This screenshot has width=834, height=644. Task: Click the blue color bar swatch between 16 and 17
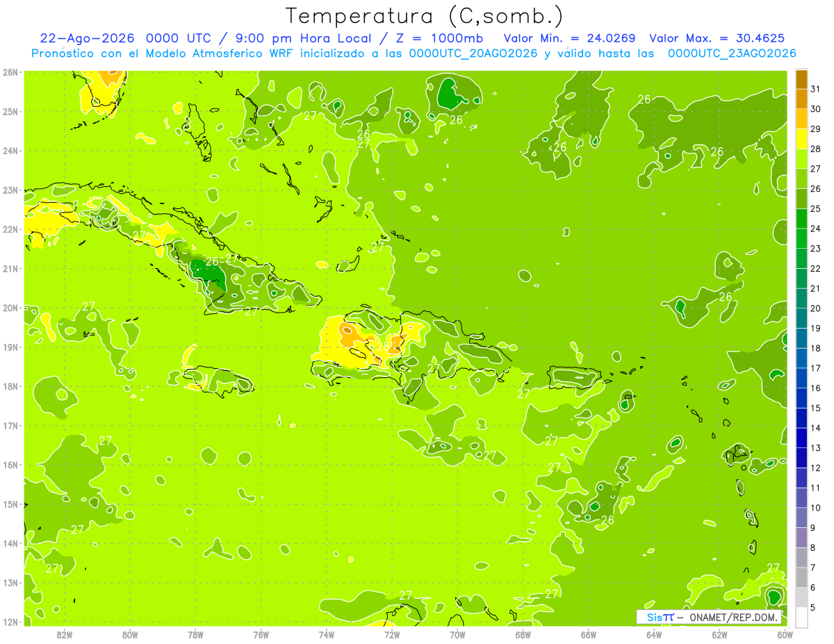point(801,378)
